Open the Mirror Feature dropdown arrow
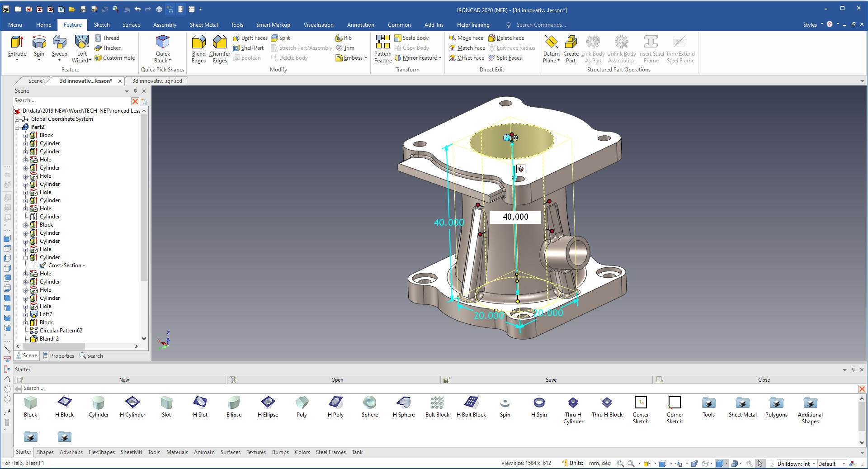 [x=440, y=58]
